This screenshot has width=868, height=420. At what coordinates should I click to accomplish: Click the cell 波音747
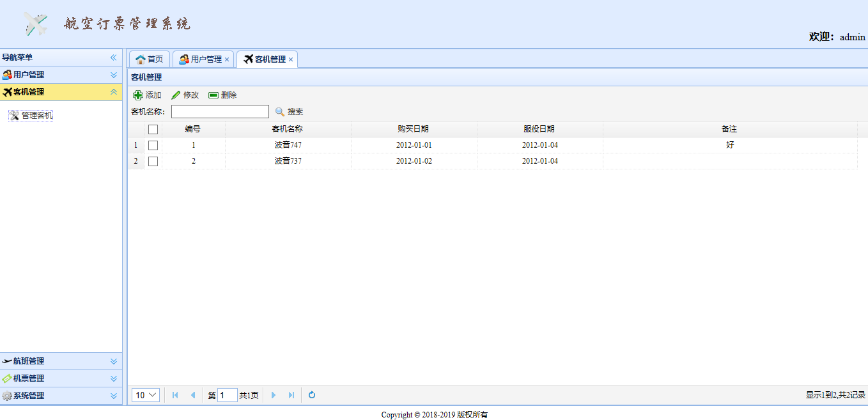288,145
